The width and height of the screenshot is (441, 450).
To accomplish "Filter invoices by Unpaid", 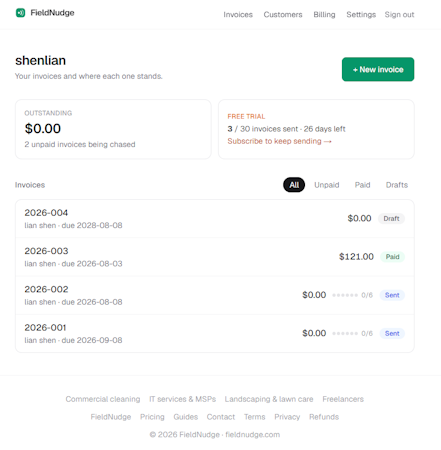I will pyautogui.click(x=326, y=185).
